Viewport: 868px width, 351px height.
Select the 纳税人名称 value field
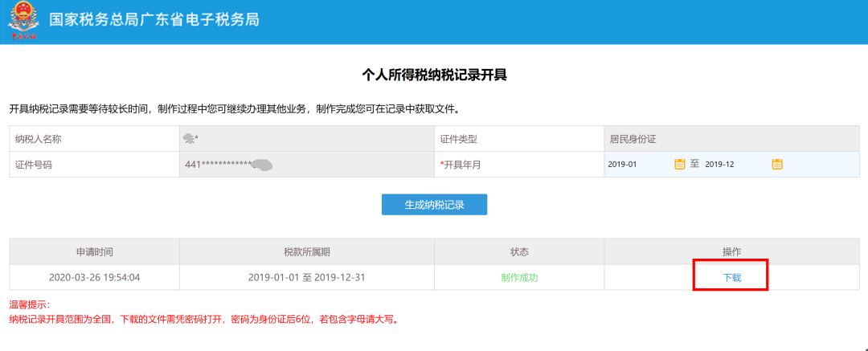point(305,139)
